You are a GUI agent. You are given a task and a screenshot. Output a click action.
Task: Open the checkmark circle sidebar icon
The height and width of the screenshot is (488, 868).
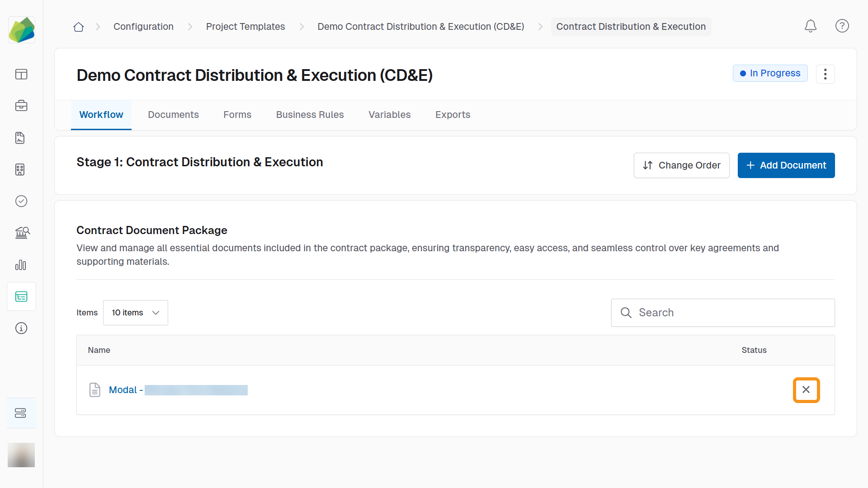tap(21, 201)
